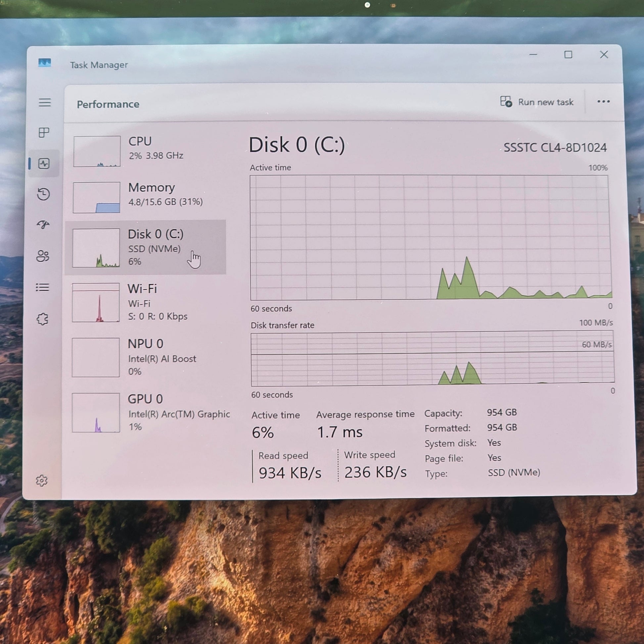Viewport: 644px width, 644px height.
Task: Open the App history page icon
Action: pos(43,194)
